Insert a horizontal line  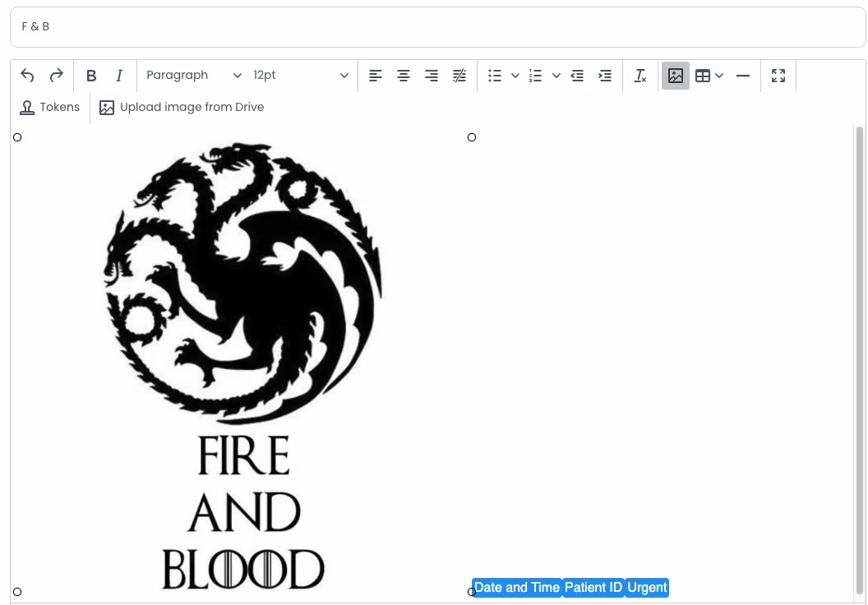point(743,76)
